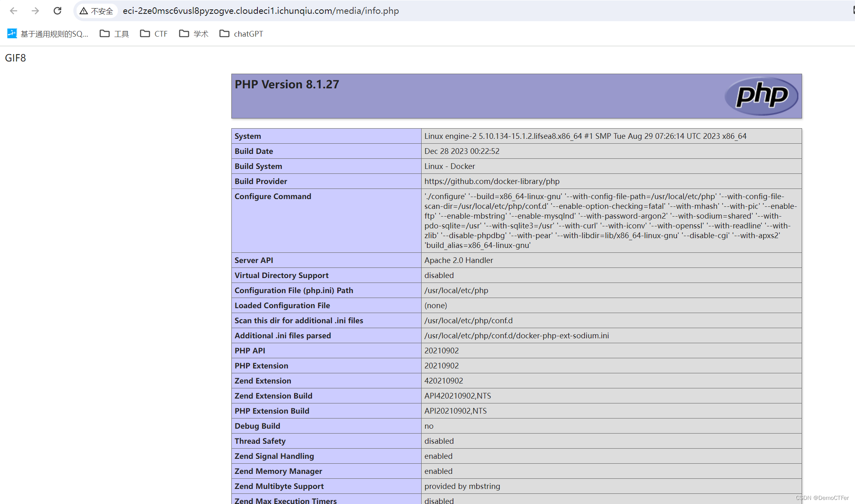Select the API20210902,NTS value
Screen dimensions: 855x504
(x=455, y=411)
